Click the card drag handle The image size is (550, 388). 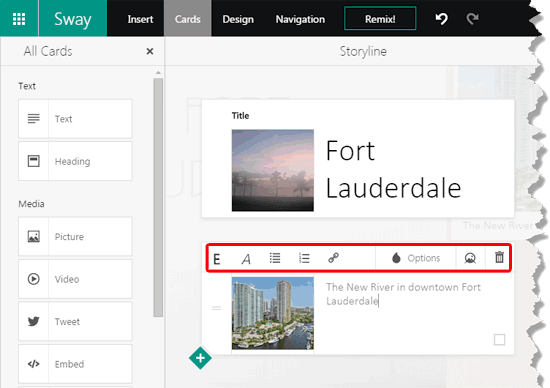click(x=216, y=308)
